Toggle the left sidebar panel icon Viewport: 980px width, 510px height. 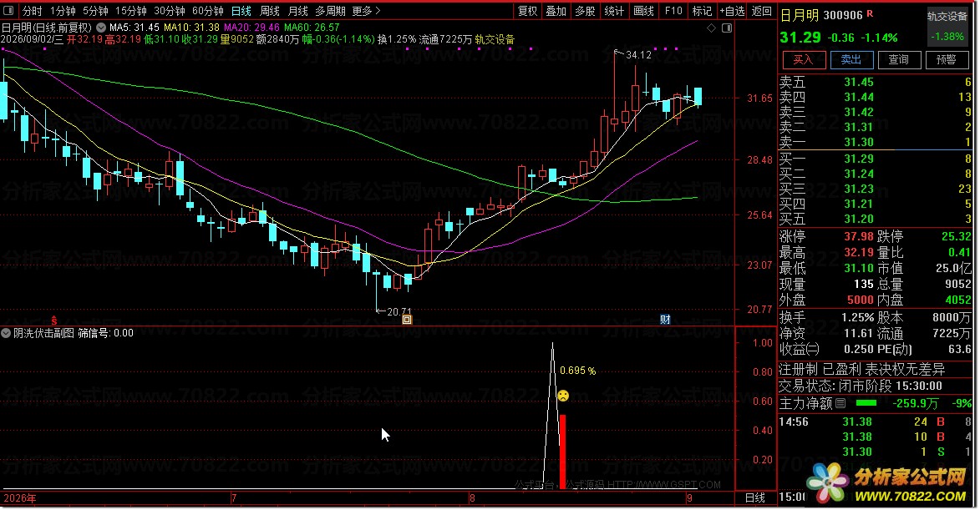point(8,11)
